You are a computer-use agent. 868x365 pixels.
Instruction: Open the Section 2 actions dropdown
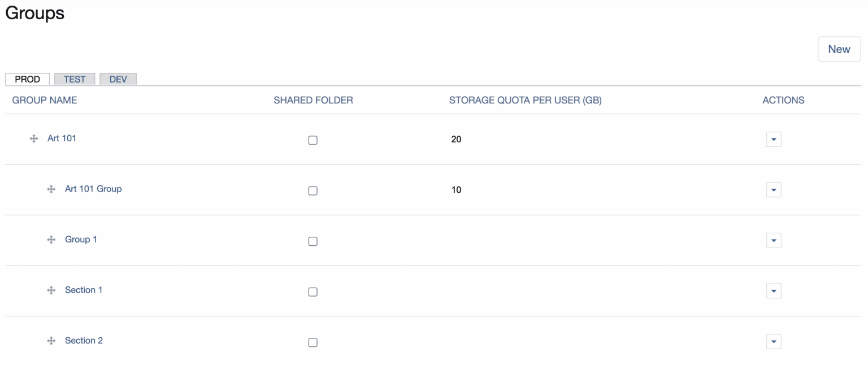774,341
